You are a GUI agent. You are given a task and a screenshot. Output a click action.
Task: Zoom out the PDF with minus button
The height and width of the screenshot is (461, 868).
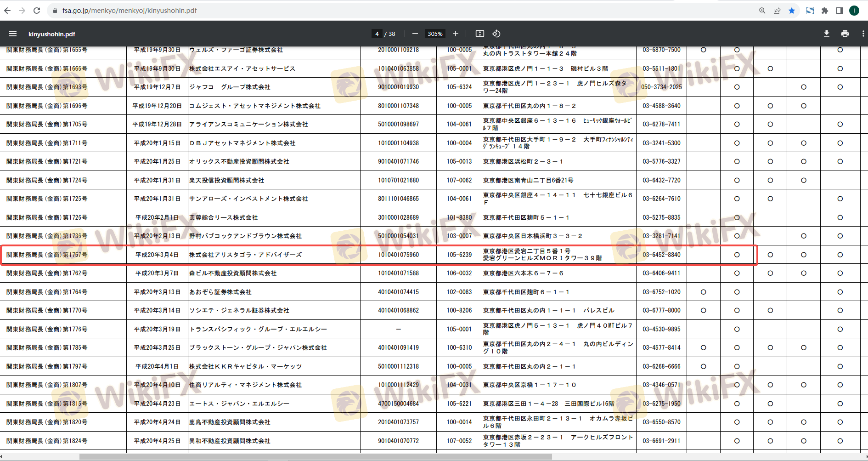point(415,34)
